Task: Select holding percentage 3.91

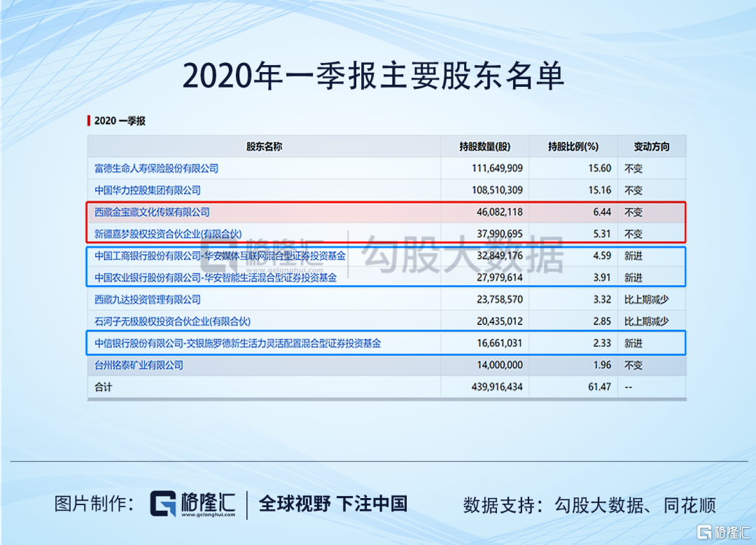Action: [x=602, y=278]
